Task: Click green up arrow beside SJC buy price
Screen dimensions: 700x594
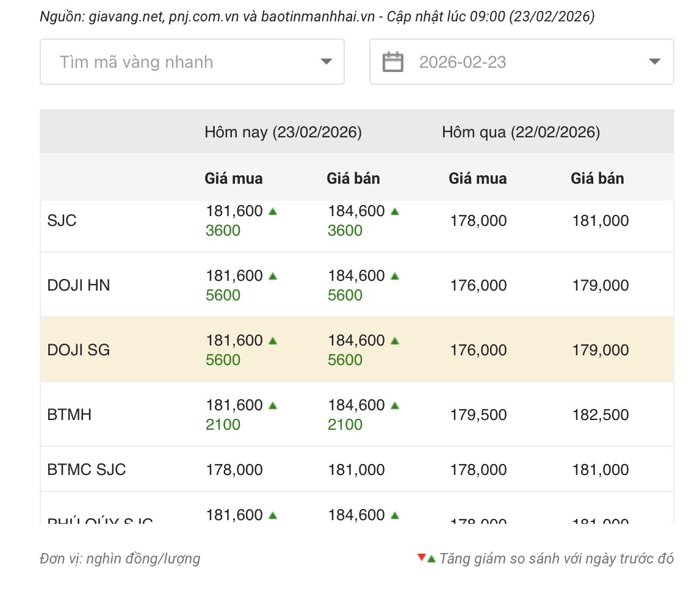Action: click(273, 211)
